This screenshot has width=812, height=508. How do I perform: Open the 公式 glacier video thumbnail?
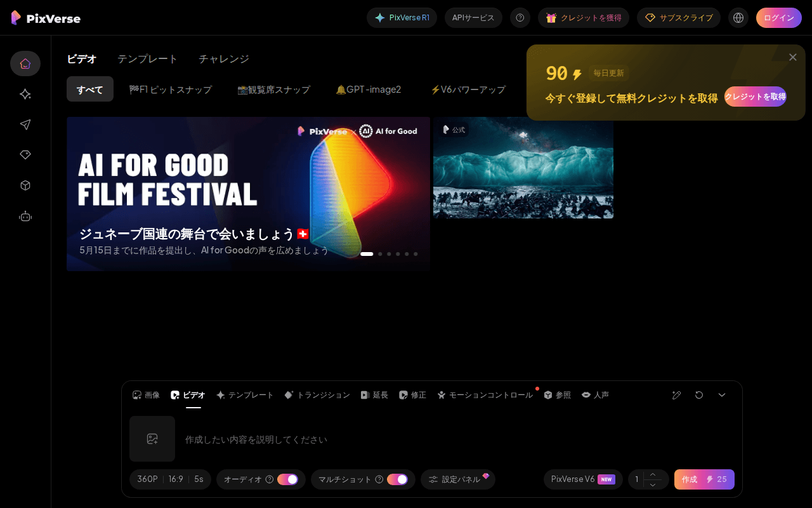pos(523,168)
